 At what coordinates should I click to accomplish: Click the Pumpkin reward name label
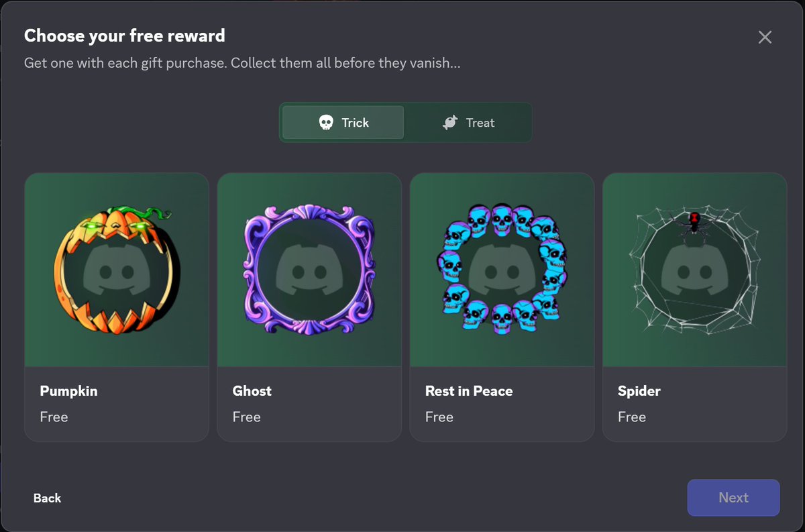pos(68,391)
